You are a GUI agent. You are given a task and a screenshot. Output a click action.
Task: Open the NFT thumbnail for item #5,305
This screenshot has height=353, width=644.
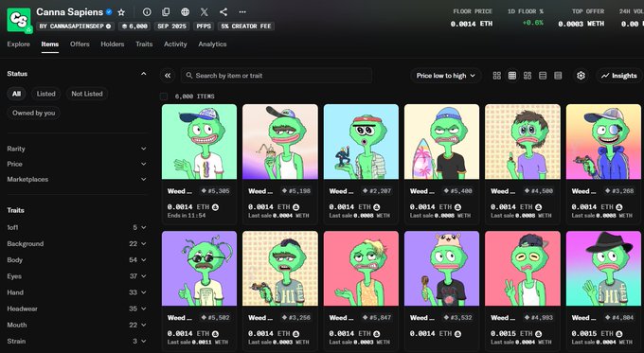coord(199,142)
